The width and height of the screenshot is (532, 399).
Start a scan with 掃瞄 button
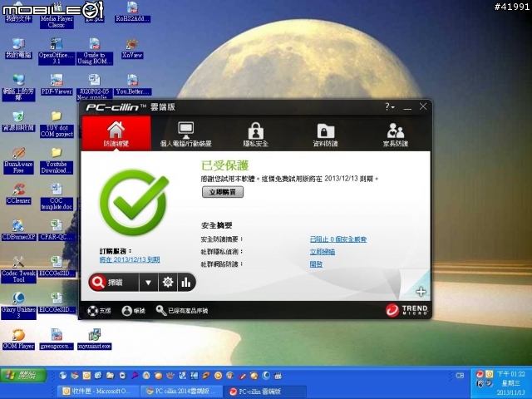[114, 283]
